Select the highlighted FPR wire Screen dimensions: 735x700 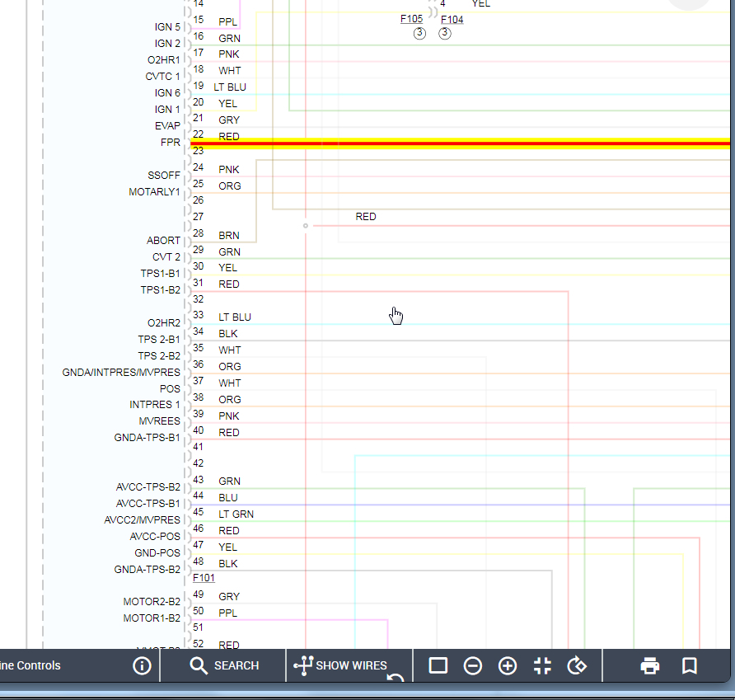(461, 143)
